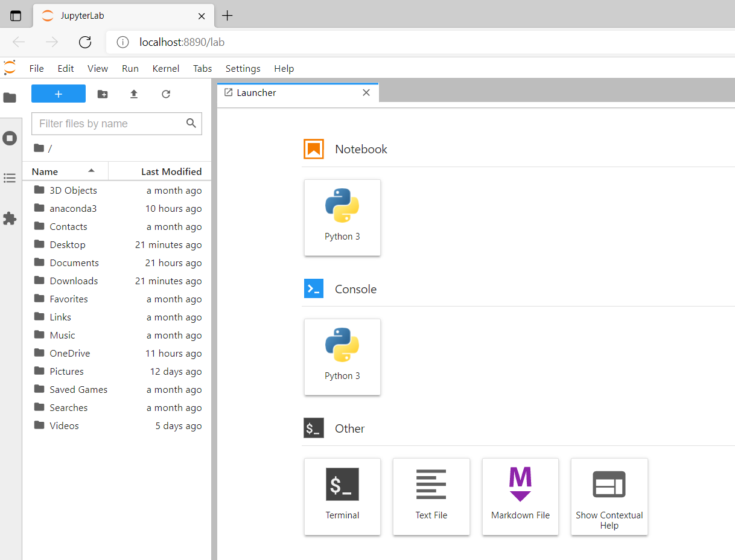Open the Tabs menu
Viewport: 735px width, 560px height.
[203, 69]
